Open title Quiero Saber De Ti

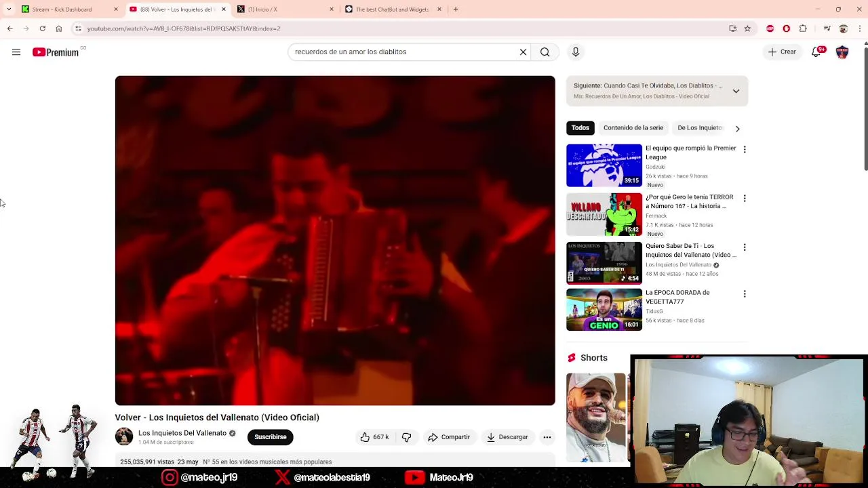[x=690, y=251]
